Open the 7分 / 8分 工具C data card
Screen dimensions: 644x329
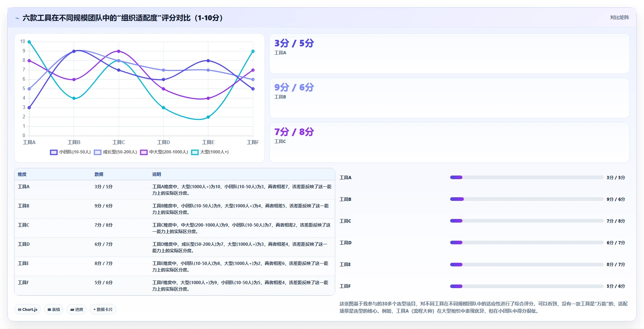449,142
